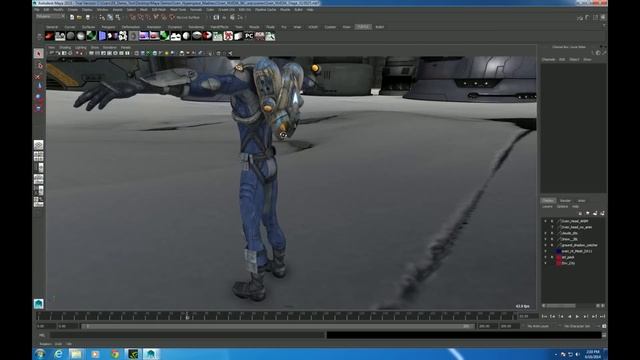Click play backwards button
The height and width of the screenshot is (360, 640).
pyautogui.click(x=569, y=316)
